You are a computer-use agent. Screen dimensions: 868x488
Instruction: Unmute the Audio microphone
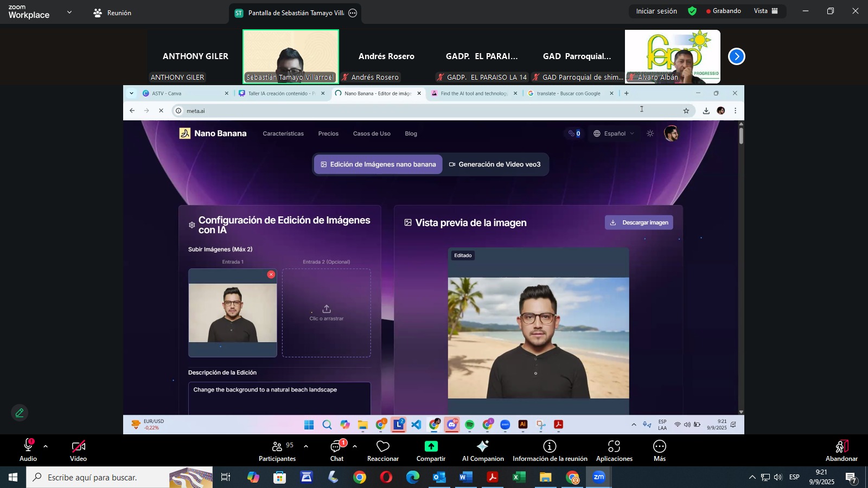(28, 446)
